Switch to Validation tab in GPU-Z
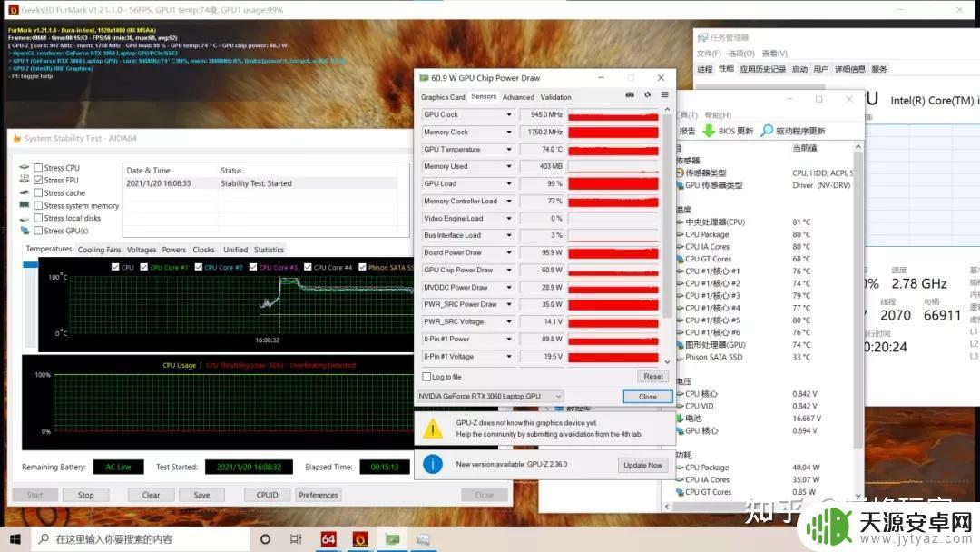The image size is (980, 552). coord(555,97)
